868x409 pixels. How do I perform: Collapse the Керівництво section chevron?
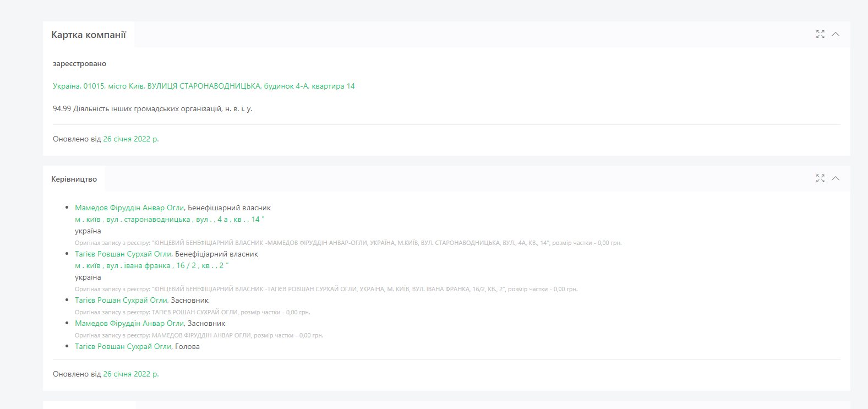pyautogui.click(x=836, y=178)
